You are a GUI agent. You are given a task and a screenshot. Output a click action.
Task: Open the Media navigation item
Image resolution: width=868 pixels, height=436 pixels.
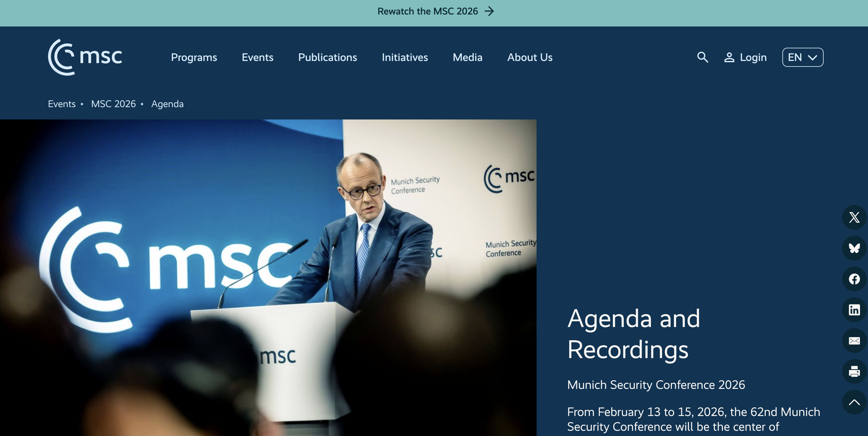click(x=467, y=57)
